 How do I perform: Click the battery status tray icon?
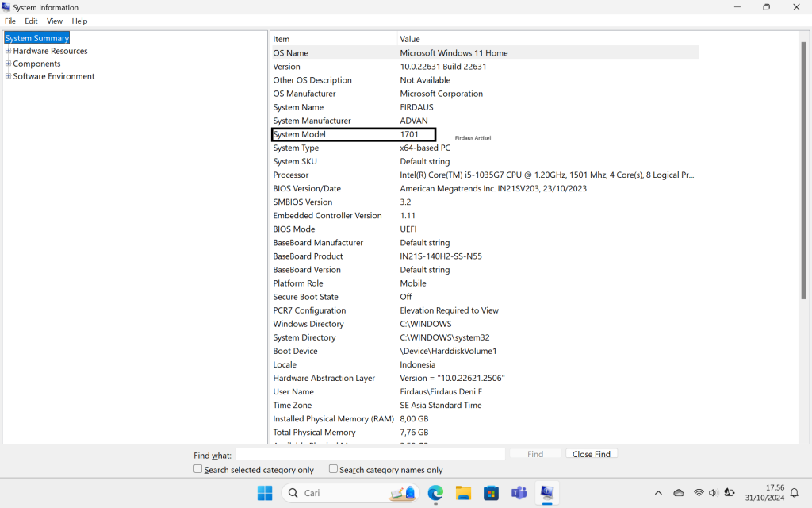coord(730,493)
